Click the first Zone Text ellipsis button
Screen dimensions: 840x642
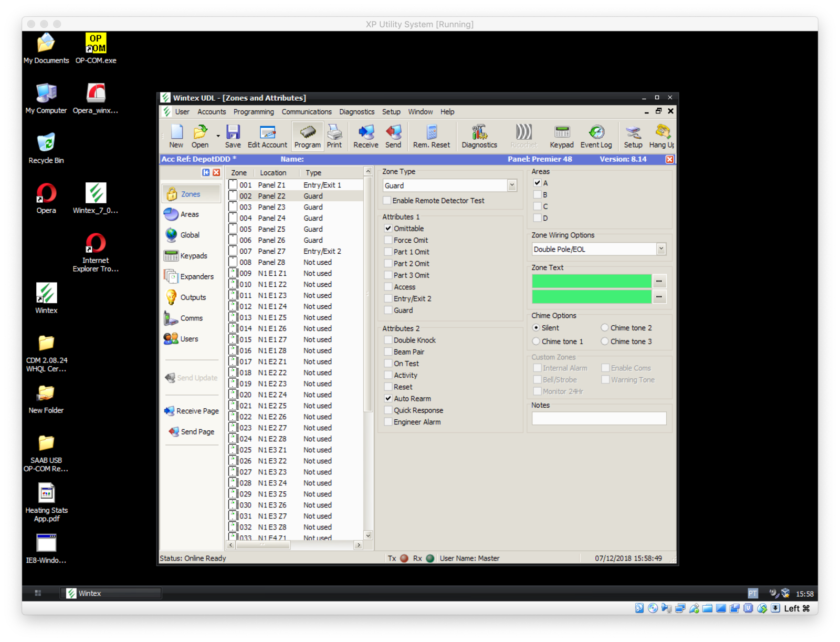(x=659, y=281)
